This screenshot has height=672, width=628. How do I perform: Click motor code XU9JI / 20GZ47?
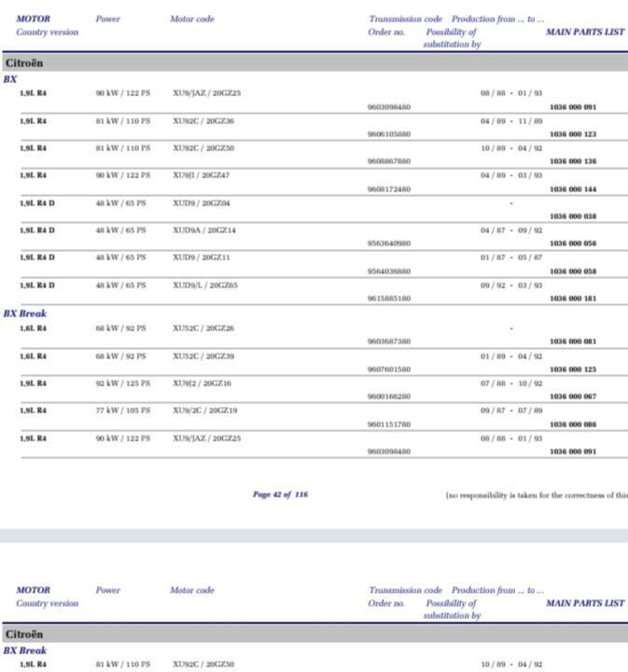pos(201,175)
